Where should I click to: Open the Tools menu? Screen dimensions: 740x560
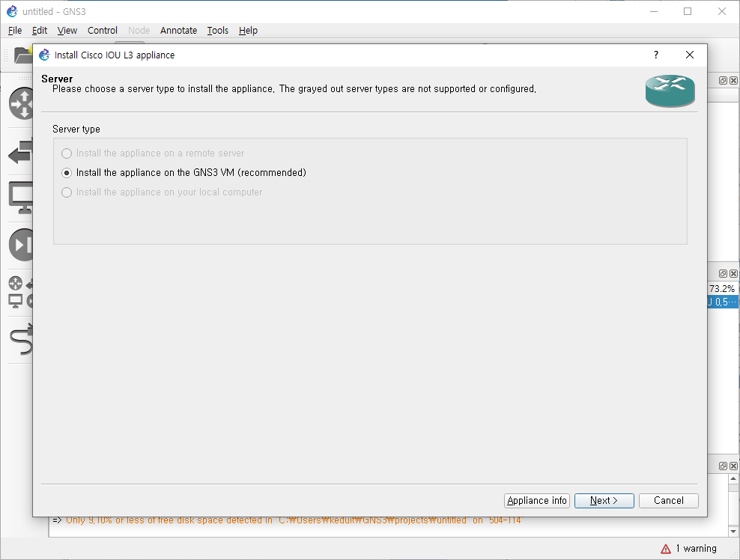(x=217, y=30)
